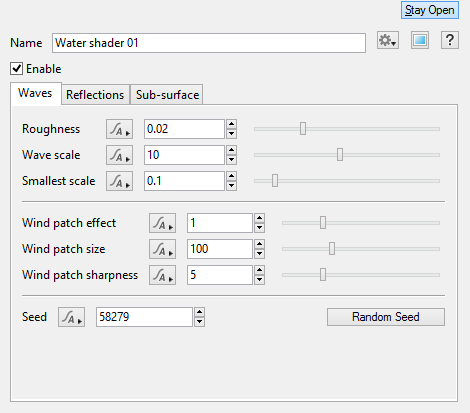Click the Random Seed button
The image size is (470, 413).
click(x=386, y=317)
